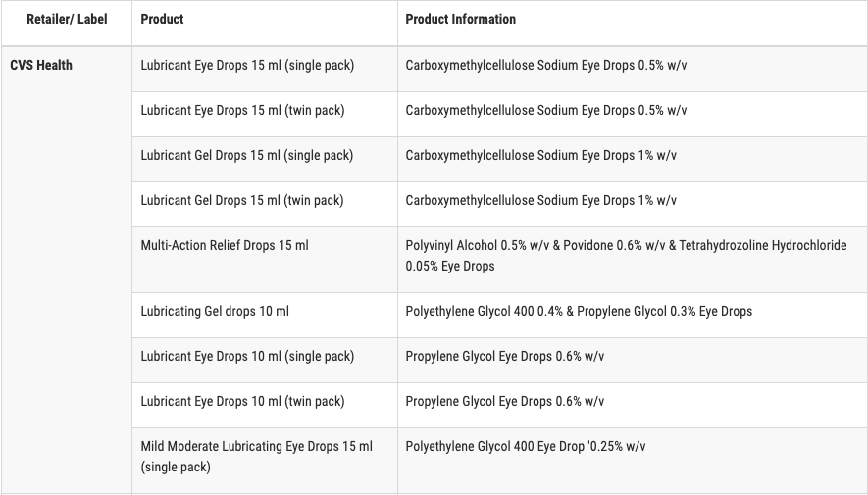Click the Product Information column header
868x495 pixels.
[x=461, y=19]
